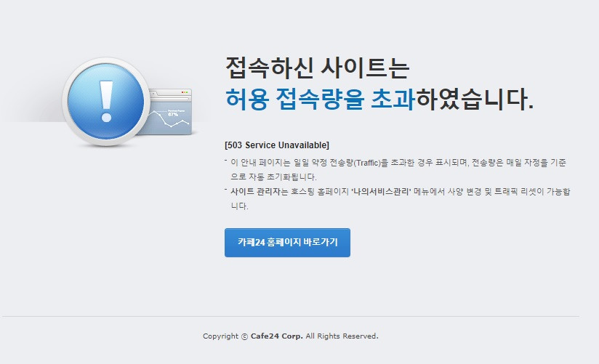599x364 pixels.
Task: Click the heading line 접속하신 사이트는
Action: point(318,68)
